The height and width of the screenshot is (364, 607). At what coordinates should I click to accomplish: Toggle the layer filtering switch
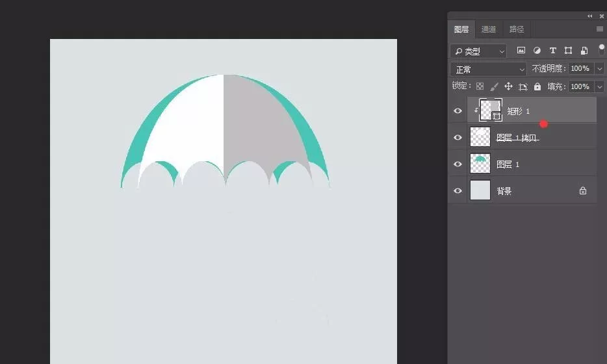point(601,49)
